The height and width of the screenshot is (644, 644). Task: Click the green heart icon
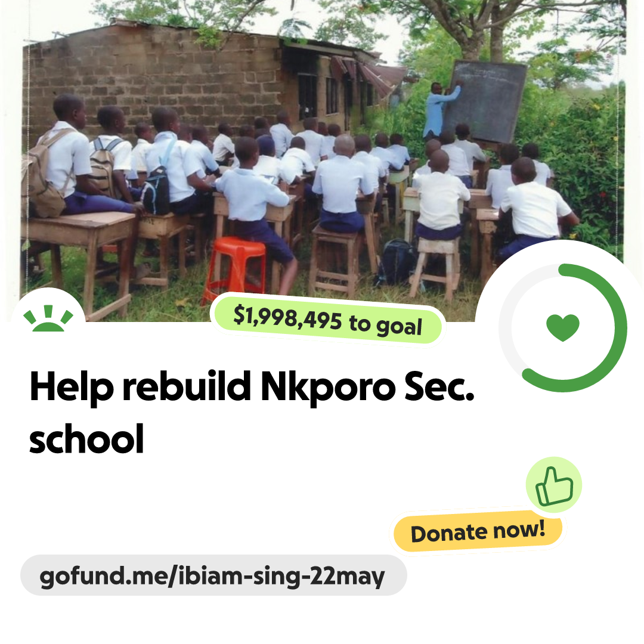tap(563, 327)
